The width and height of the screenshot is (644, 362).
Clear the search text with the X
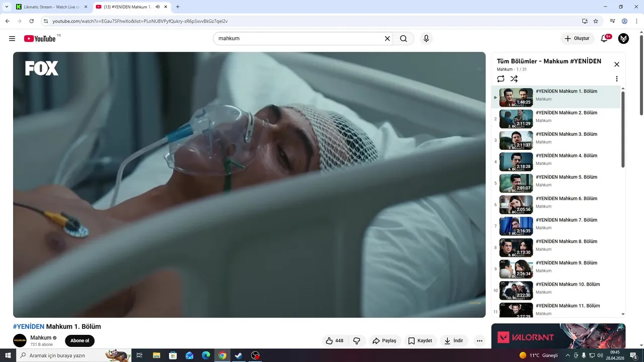tap(387, 39)
